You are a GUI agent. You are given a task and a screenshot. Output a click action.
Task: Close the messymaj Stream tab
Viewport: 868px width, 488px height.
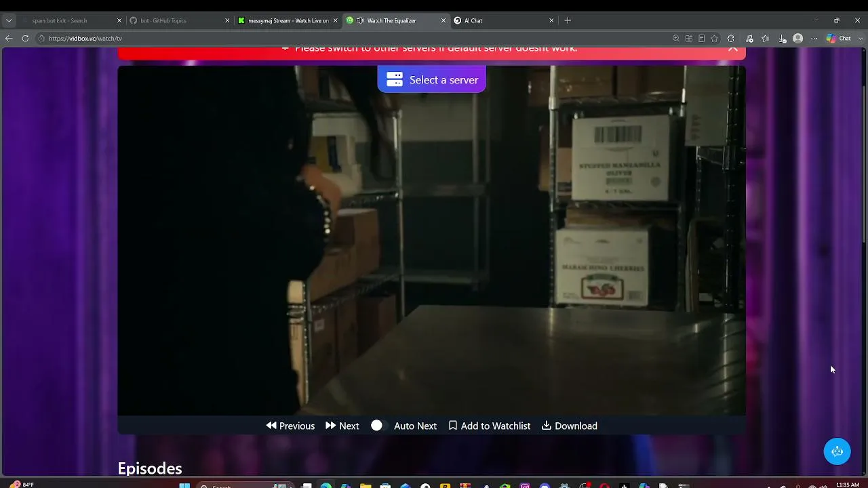tap(336, 20)
